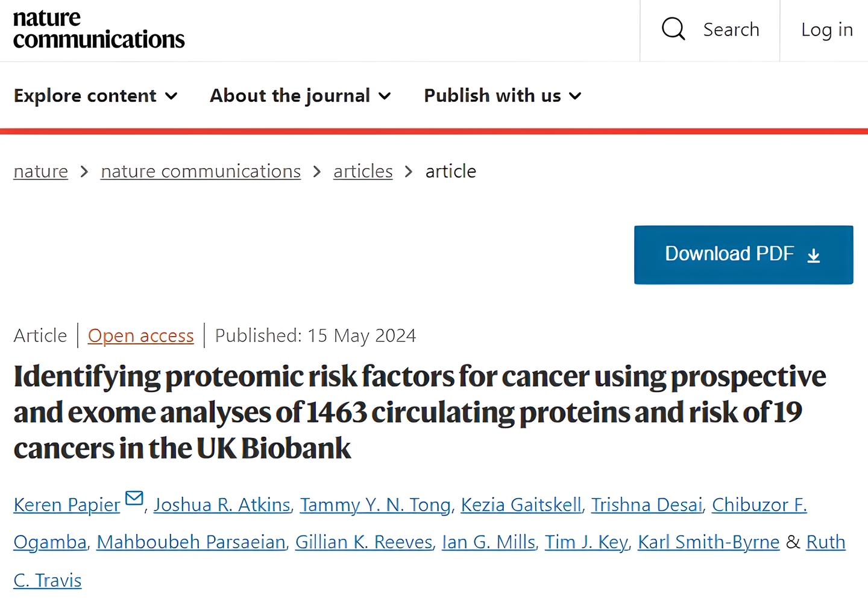Click author Tim J. Key
Viewport: 868px width, 612px height.
point(587,542)
